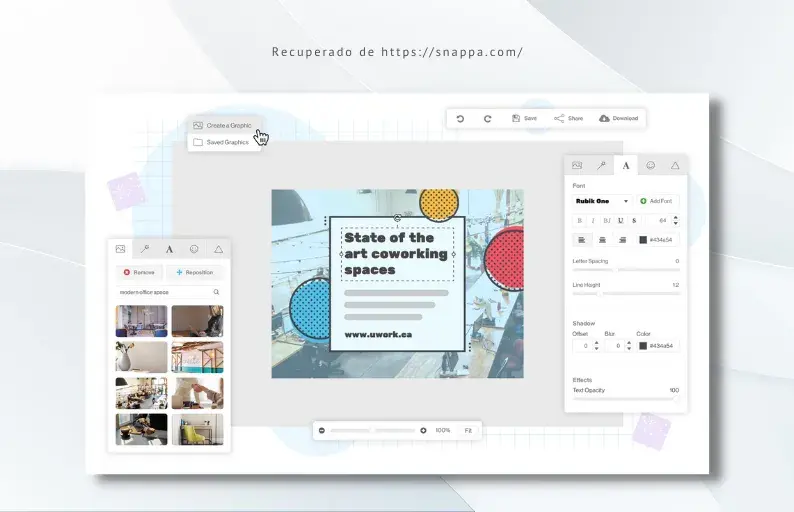Select the yellow chair photo thumbnail

click(x=197, y=429)
